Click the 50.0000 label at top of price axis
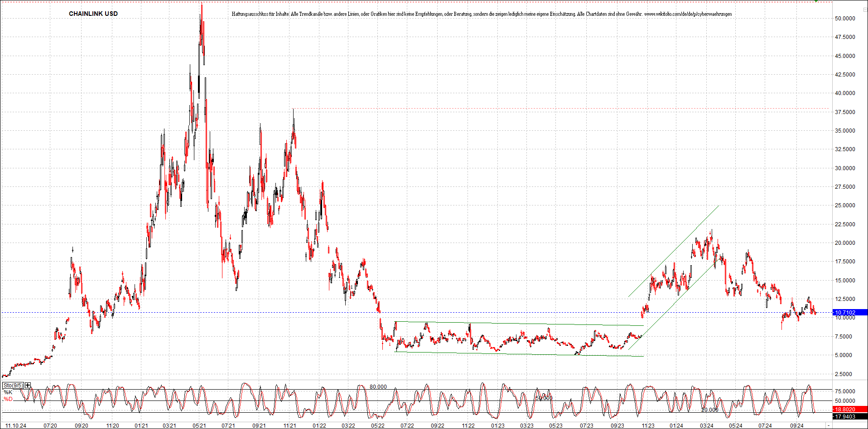The image size is (868, 429). 845,19
